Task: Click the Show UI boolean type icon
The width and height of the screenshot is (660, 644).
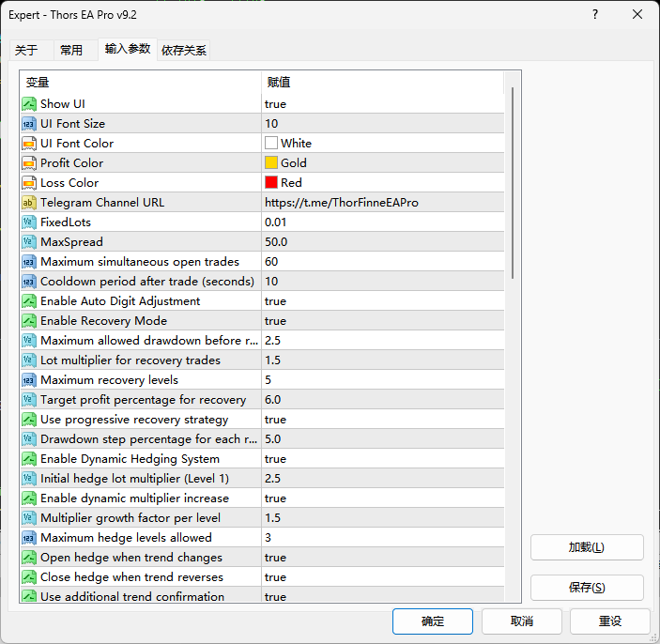Action: (x=29, y=104)
